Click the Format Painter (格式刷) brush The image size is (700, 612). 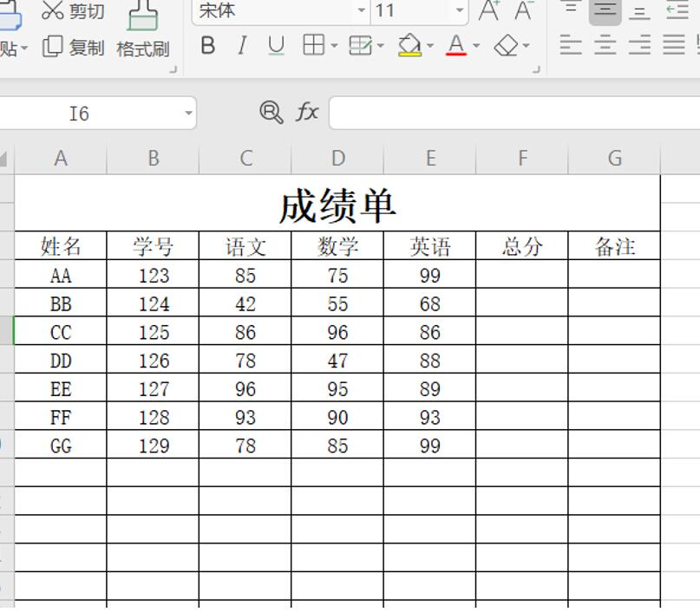pos(143,29)
